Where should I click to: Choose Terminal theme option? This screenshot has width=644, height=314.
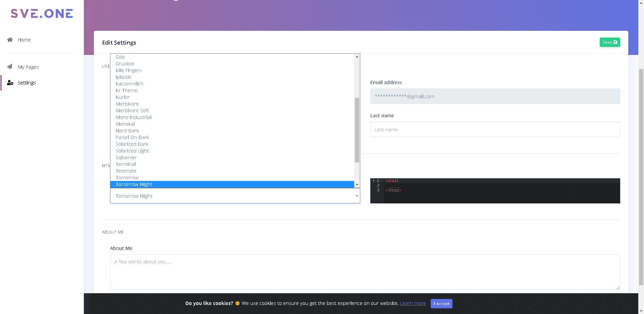(232, 164)
